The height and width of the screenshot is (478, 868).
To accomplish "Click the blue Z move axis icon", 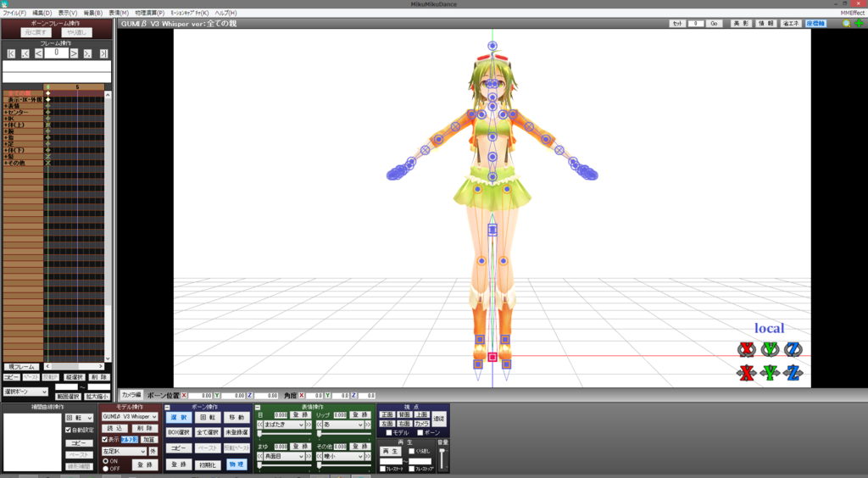I will coord(793,373).
